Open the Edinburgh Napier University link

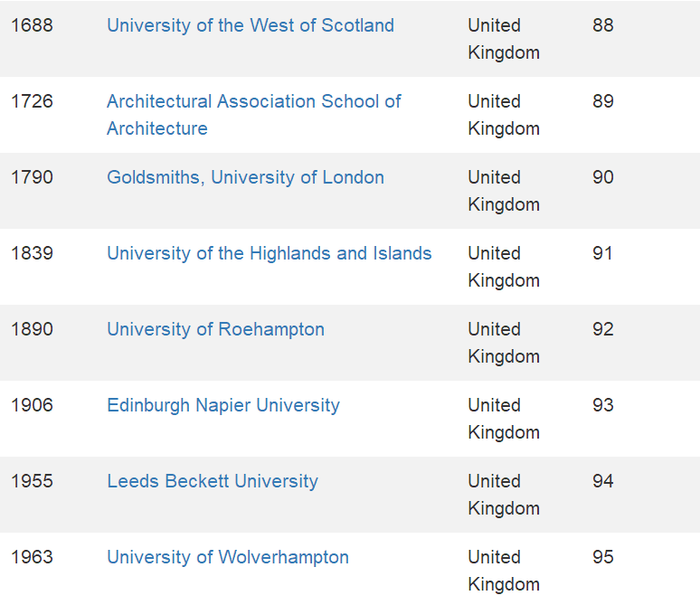(223, 405)
